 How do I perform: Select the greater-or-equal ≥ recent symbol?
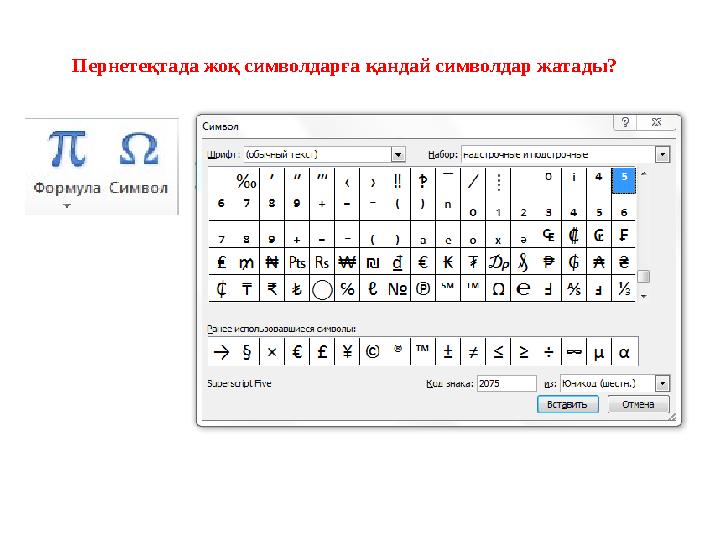click(x=523, y=352)
